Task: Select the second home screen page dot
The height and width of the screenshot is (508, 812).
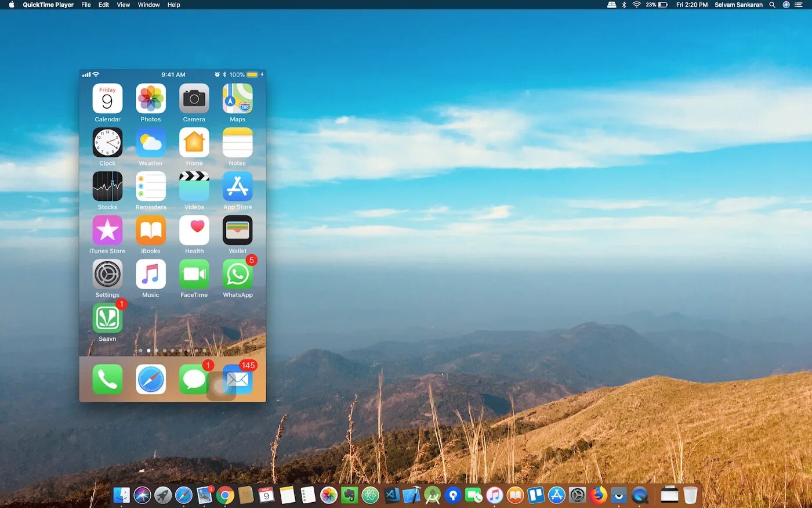Action: (x=148, y=351)
